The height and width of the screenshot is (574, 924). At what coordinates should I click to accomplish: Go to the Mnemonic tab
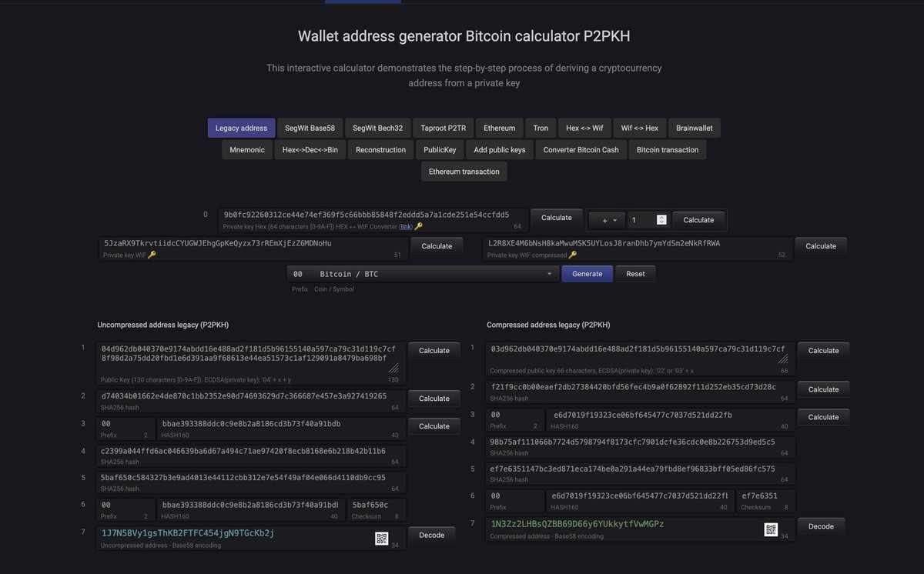(x=247, y=150)
